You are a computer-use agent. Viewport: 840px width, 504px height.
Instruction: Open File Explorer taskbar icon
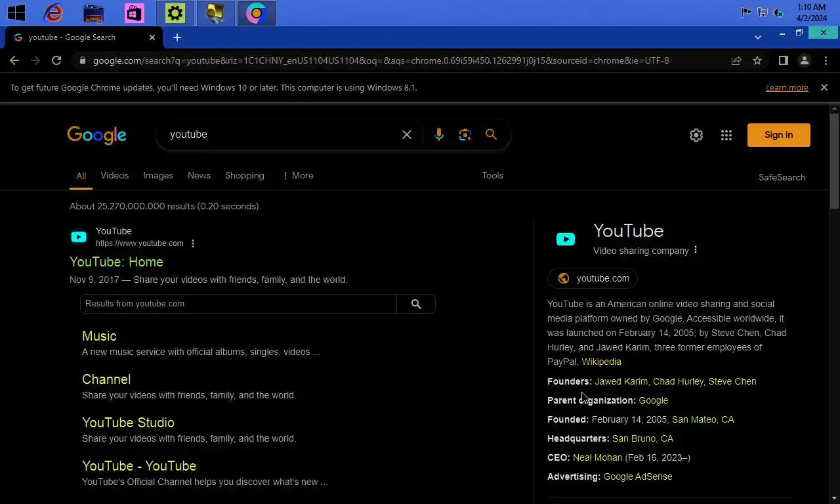pos(94,12)
